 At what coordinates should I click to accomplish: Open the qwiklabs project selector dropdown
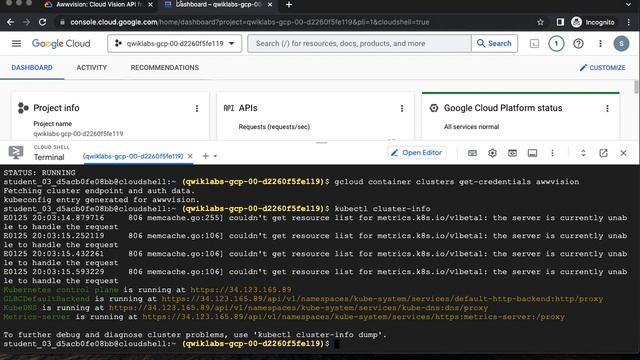pos(175,43)
